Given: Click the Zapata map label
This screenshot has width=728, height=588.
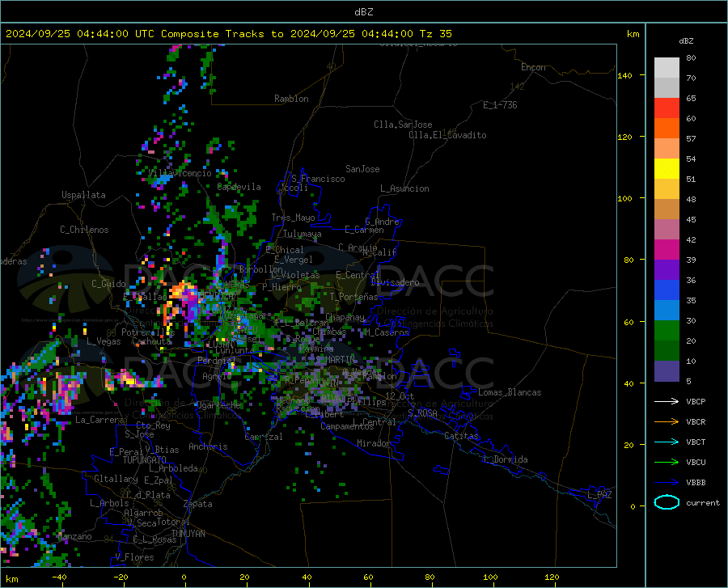Looking at the screenshot, I should [198, 504].
